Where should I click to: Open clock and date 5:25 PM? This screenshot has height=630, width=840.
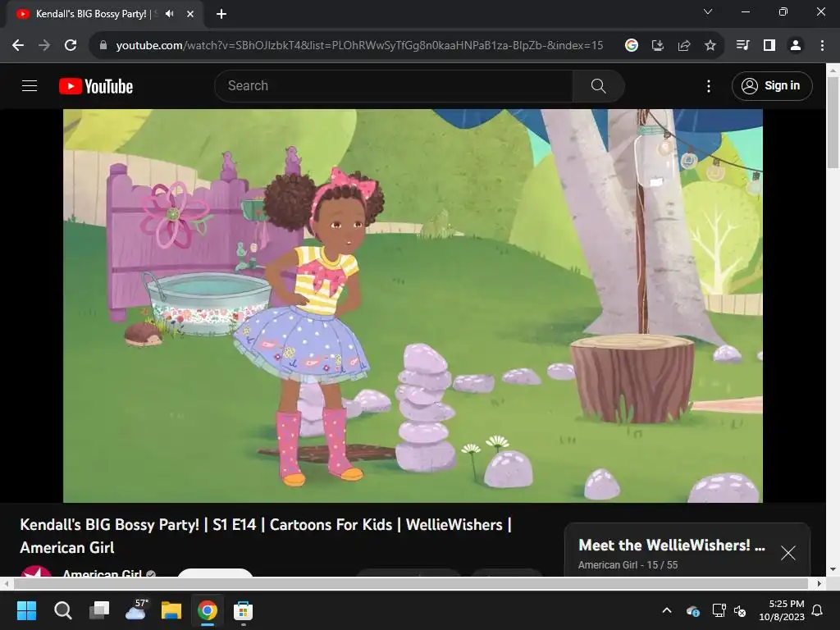pos(781,610)
